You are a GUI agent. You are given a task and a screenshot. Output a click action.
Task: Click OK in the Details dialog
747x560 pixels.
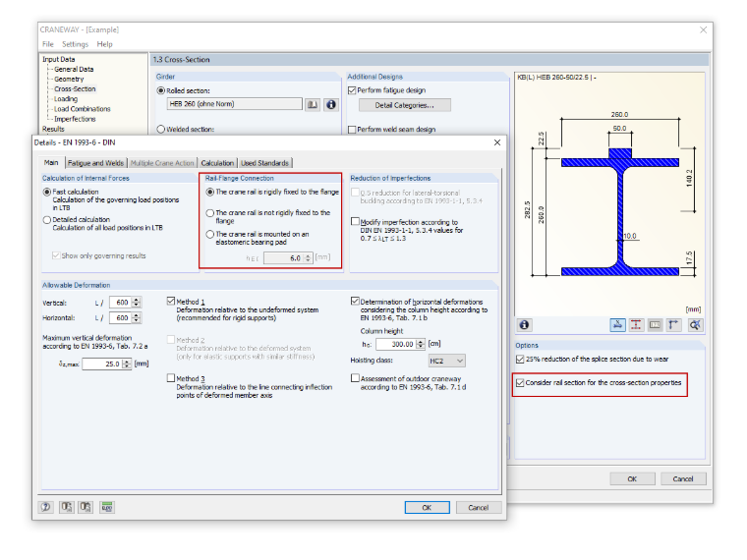[x=427, y=508]
